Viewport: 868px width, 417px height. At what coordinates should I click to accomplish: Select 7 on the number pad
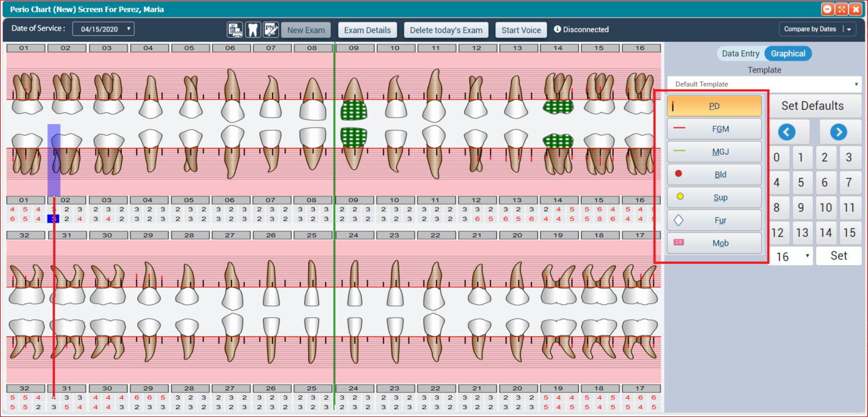(x=850, y=183)
